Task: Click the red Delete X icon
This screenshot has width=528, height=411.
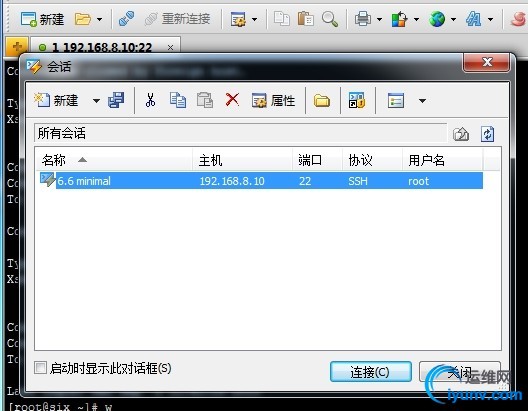Action: click(x=232, y=100)
